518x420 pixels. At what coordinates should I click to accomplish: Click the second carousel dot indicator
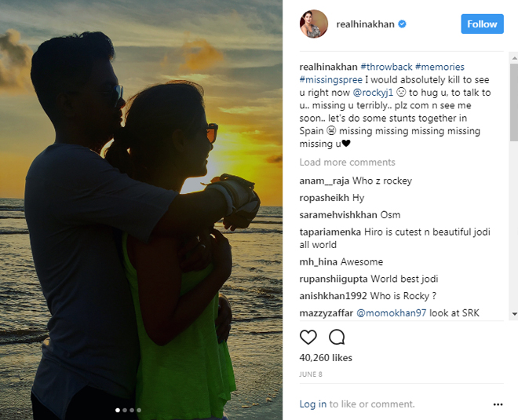[x=125, y=410]
